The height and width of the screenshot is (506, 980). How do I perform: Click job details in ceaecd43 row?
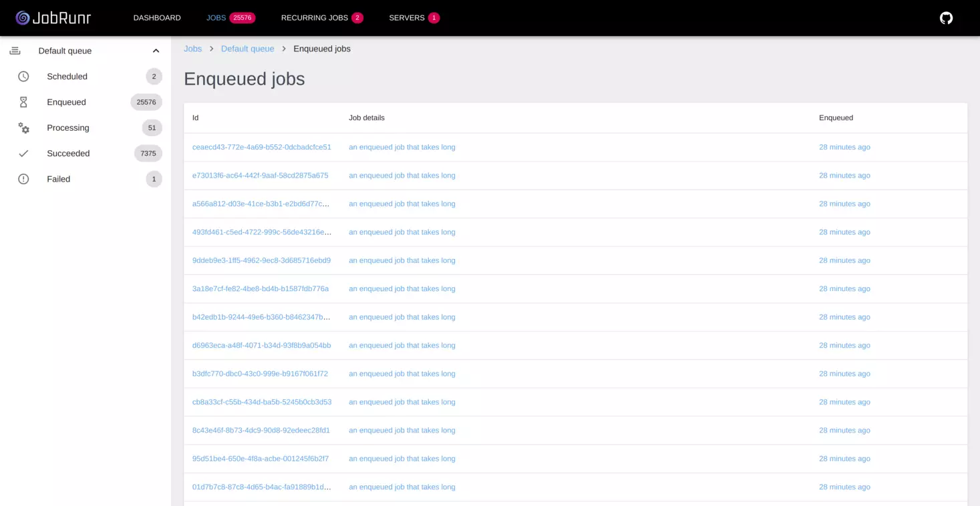(402, 148)
